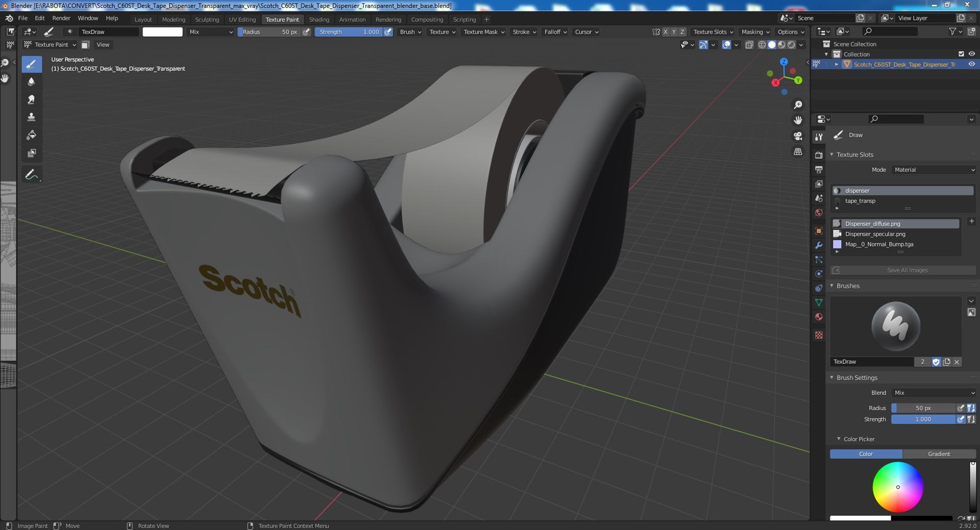The image size is (980, 530).
Task: Toggle radius pen pressure in header
Action: tap(306, 32)
